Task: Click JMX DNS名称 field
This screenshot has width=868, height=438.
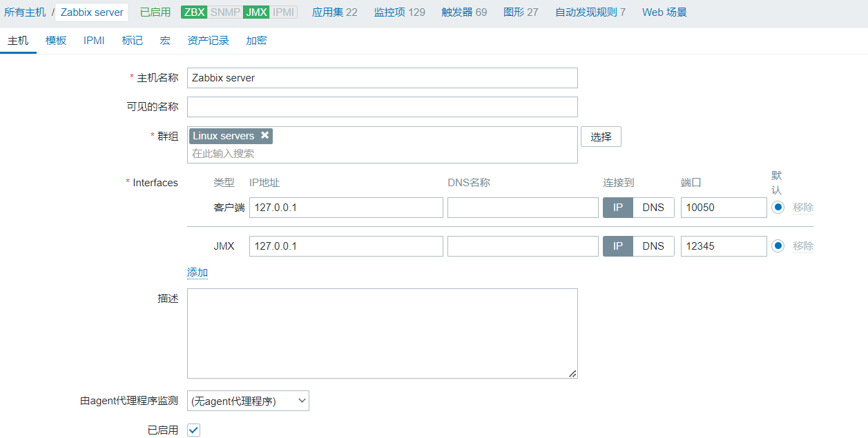Action: click(x=523, y=246)
